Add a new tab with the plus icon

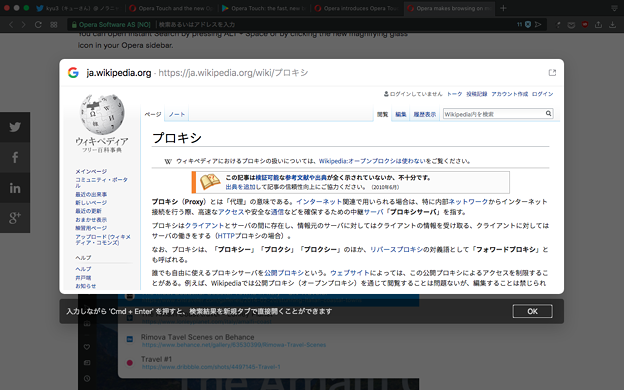pyautogui.click(x=503, y=8)
